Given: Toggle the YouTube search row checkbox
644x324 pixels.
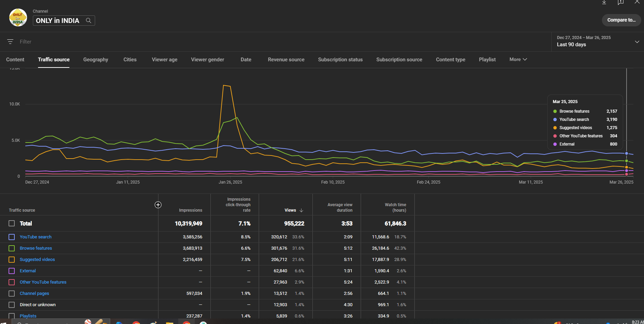Looking at the screenshot, I should coord(12,237).
